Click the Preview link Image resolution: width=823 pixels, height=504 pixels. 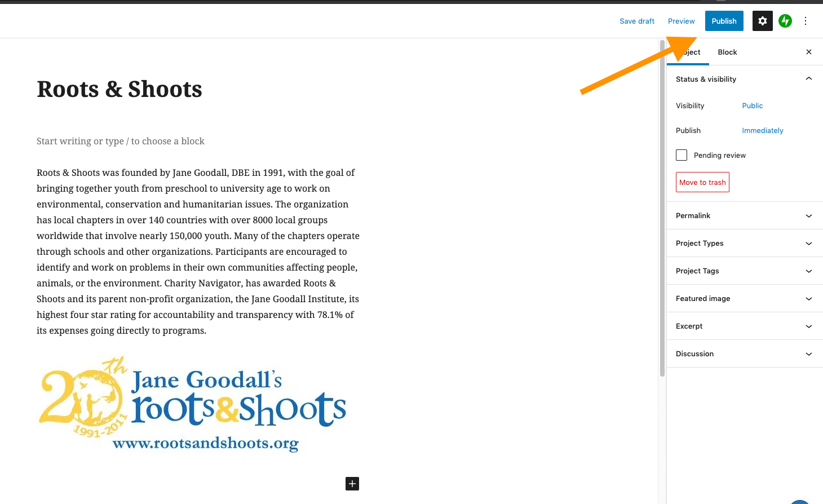click(681, 21)
